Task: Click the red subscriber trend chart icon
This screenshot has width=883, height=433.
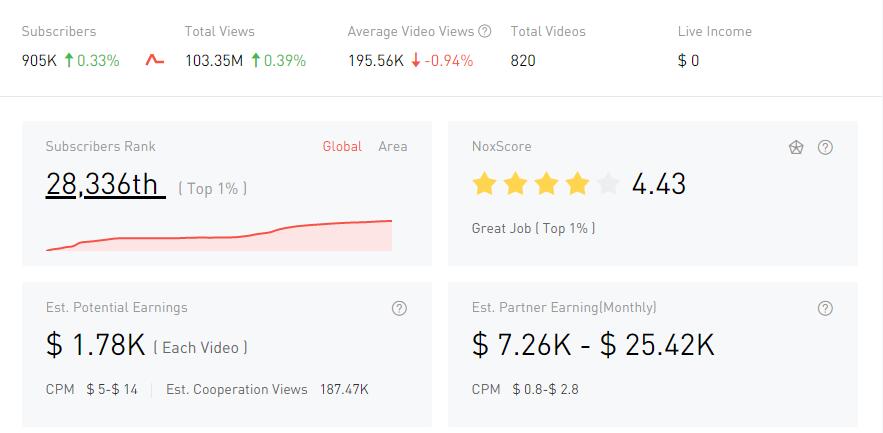Action: [x=154, y=60]
